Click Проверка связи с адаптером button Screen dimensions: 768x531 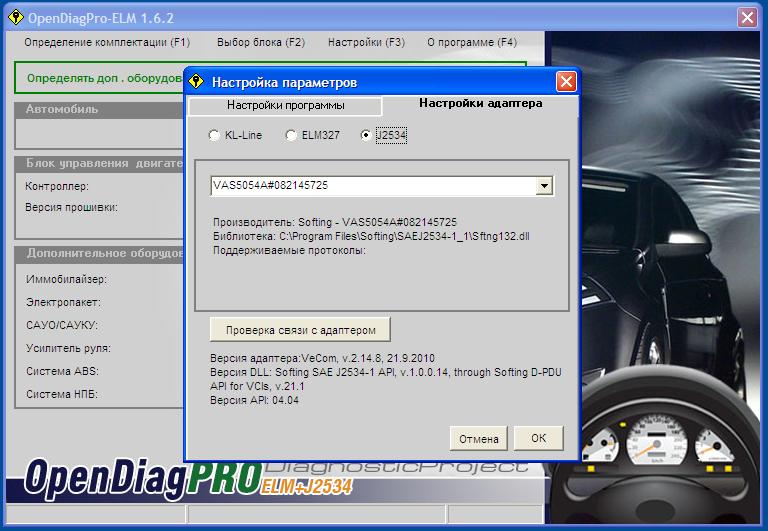tap(300, 330)
